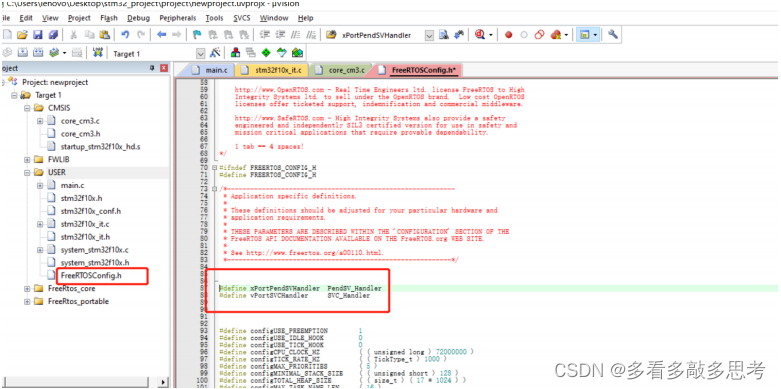The width and height of the screenshot is (781, 389).
Task: Insert a breakpoint with the red circle
Action: pos(509,35)
